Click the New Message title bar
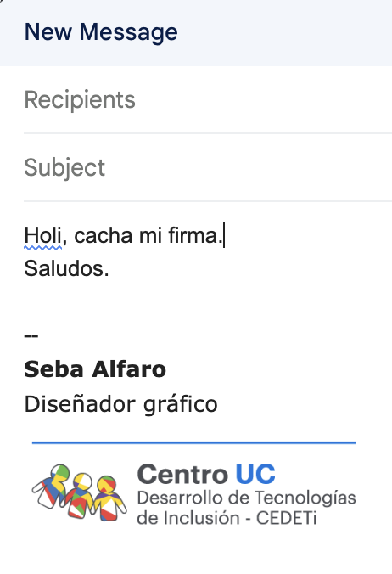This screenshot has width=392, height=574. [x=196, y=33]
